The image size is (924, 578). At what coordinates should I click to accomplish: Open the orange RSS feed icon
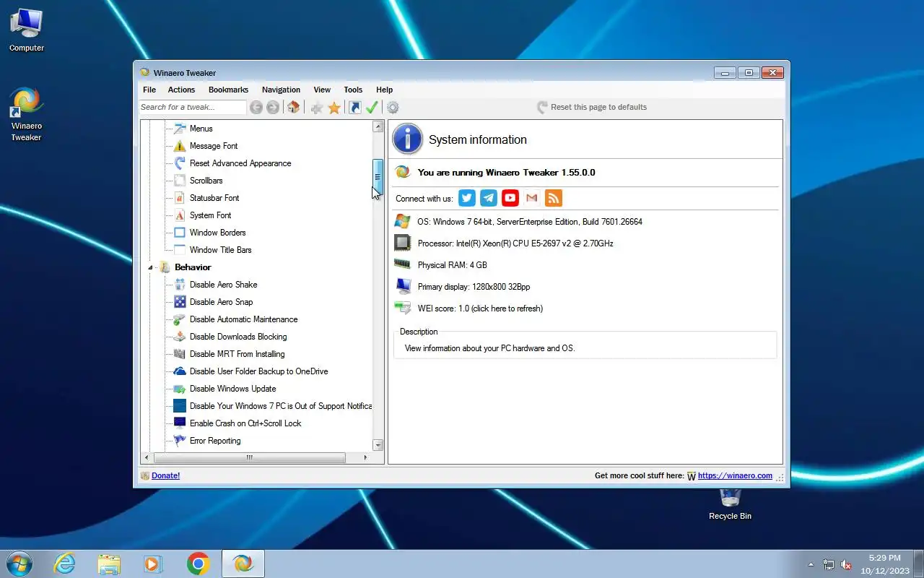point(554,198)
